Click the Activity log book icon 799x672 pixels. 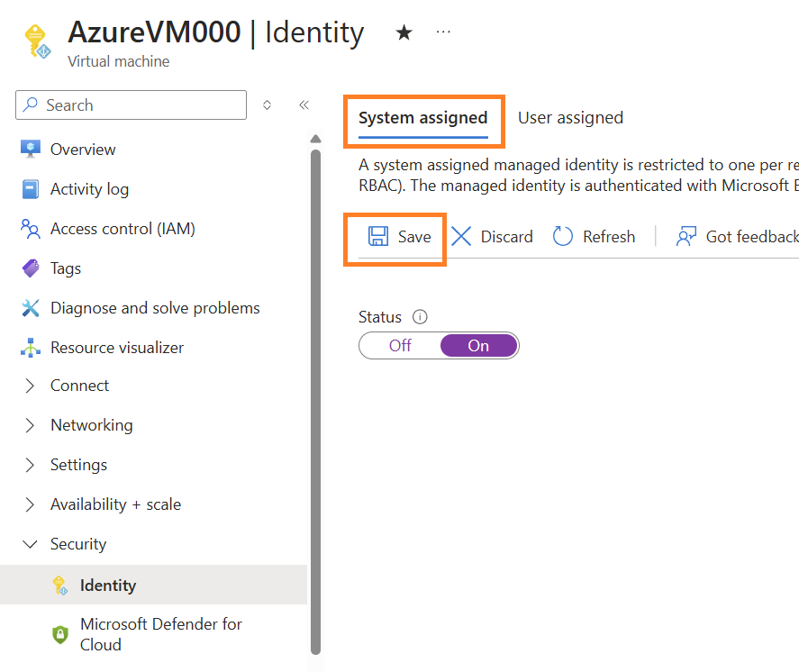click(31, 188)
